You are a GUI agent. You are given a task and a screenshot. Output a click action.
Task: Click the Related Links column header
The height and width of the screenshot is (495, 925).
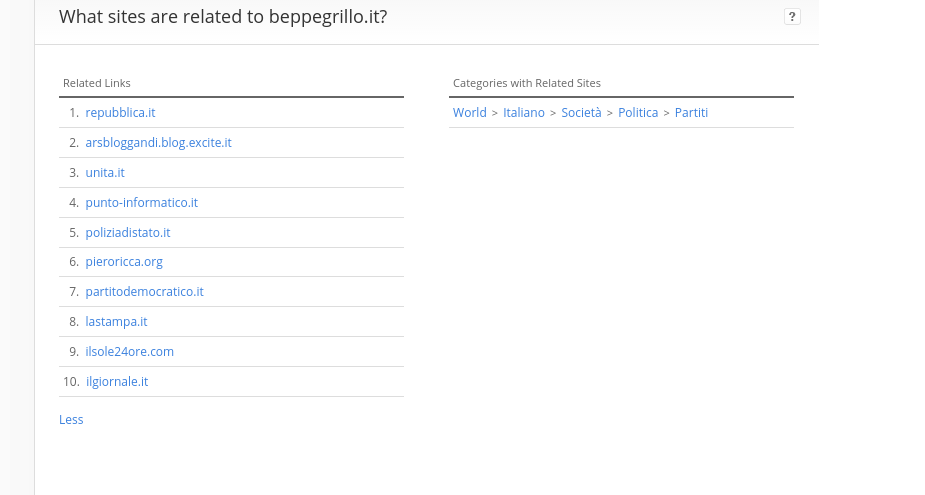point(97,83)
